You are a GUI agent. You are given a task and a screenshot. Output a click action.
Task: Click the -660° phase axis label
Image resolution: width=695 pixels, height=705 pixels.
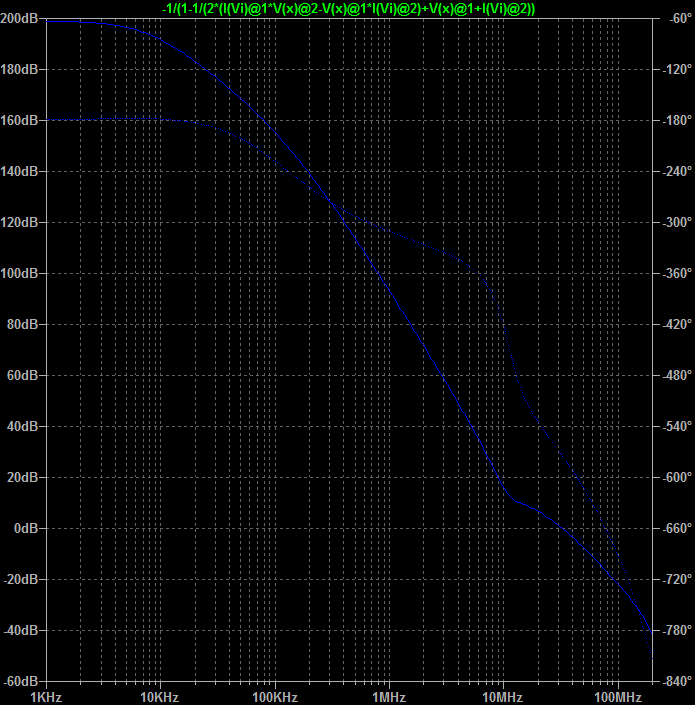[677, 528]
